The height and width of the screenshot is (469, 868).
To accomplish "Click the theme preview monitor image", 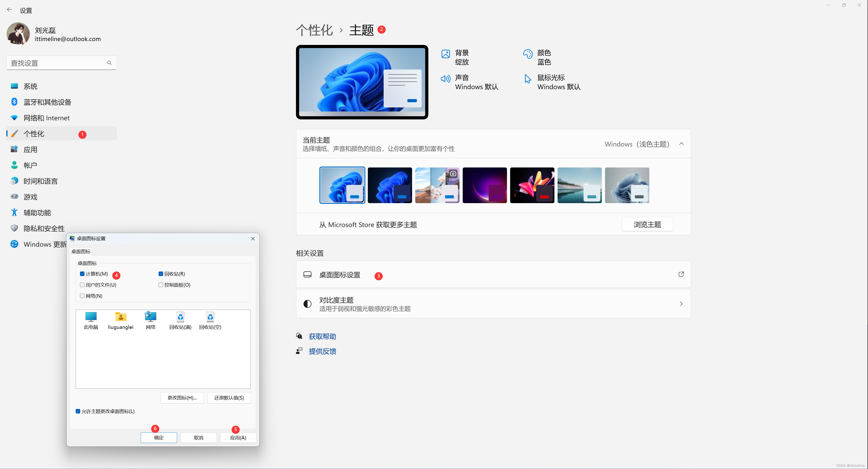I will coord(362,82).
